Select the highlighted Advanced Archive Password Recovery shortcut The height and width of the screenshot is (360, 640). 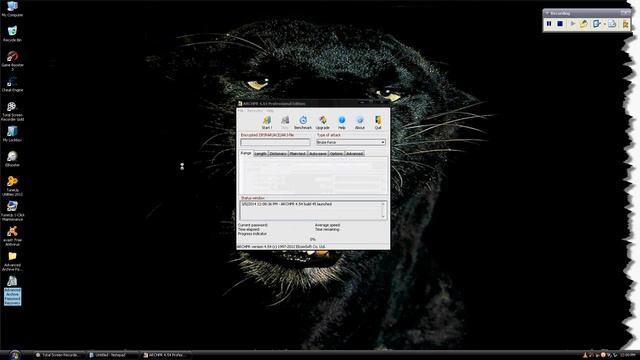click(12, 291)
